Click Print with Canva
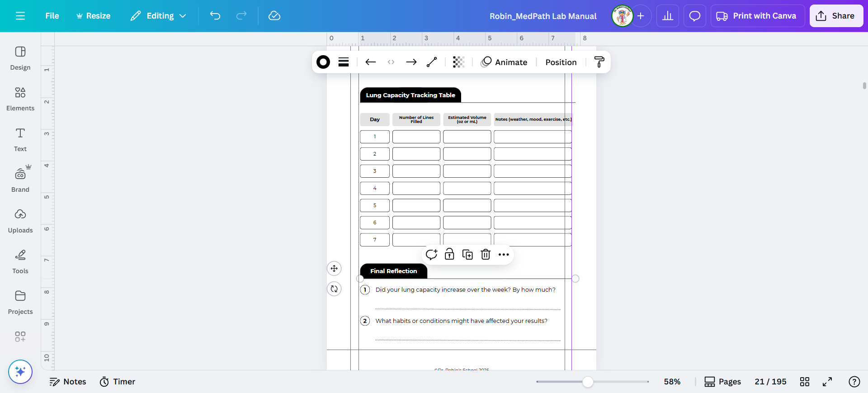Screen dimensions: 868x393 click(757, 16)
